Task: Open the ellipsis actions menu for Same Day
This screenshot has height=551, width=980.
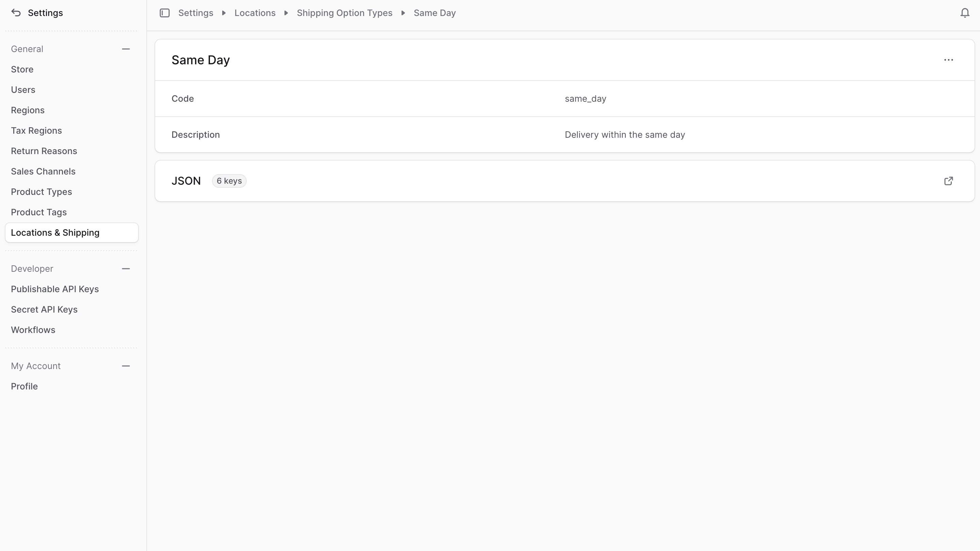Action: [x=948, y=60]
